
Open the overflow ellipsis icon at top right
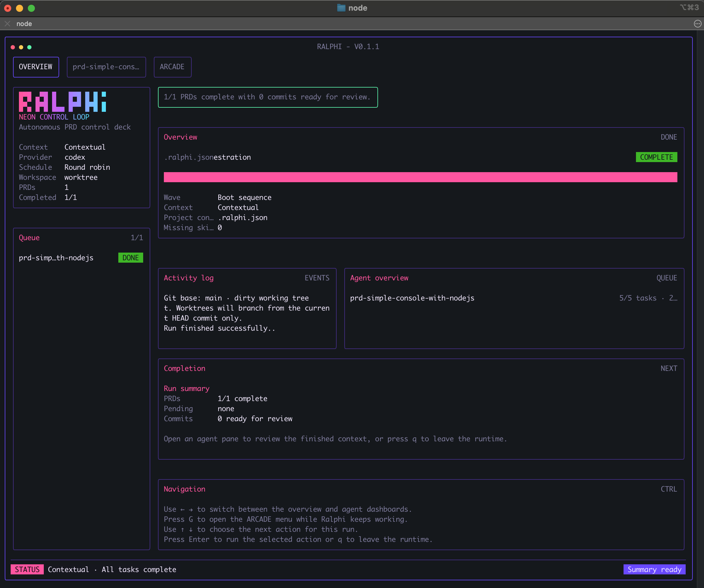698,23
